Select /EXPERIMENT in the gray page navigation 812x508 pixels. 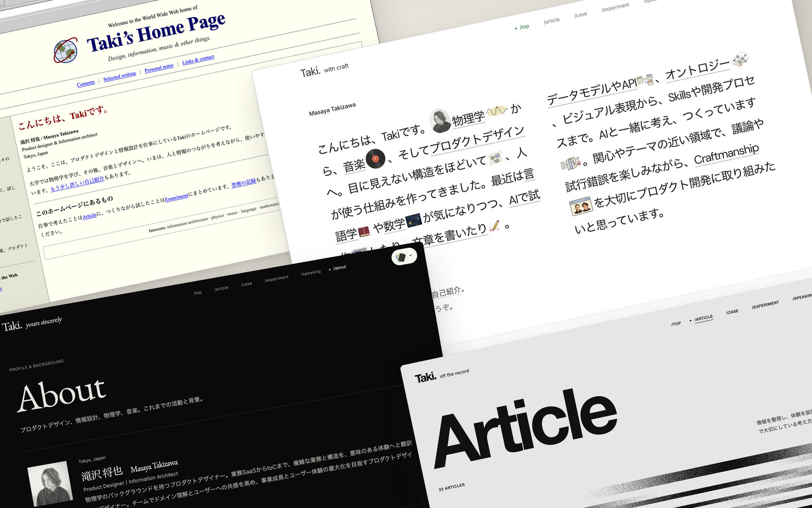pyautogui.click(x=765, y=305)
